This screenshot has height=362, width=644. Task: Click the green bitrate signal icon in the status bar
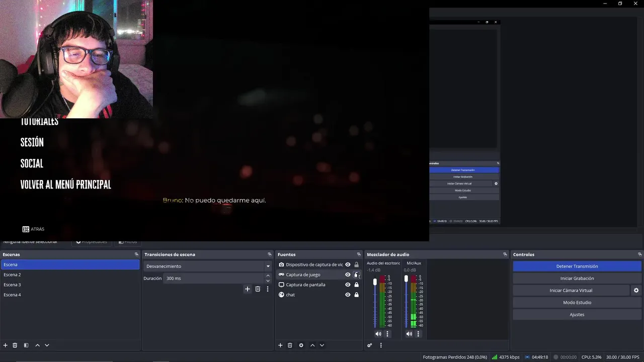(495, 357)
